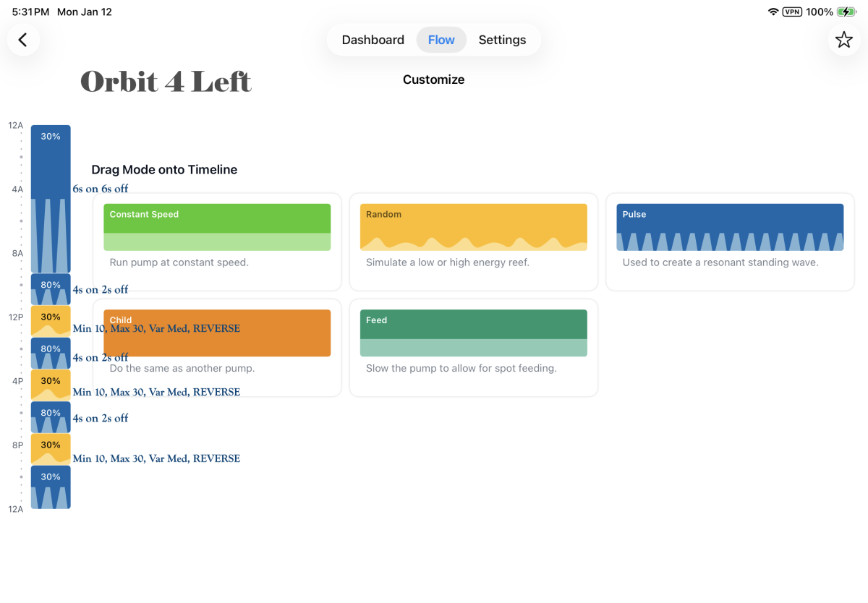Tap the Customize heading

coord(434,80)
